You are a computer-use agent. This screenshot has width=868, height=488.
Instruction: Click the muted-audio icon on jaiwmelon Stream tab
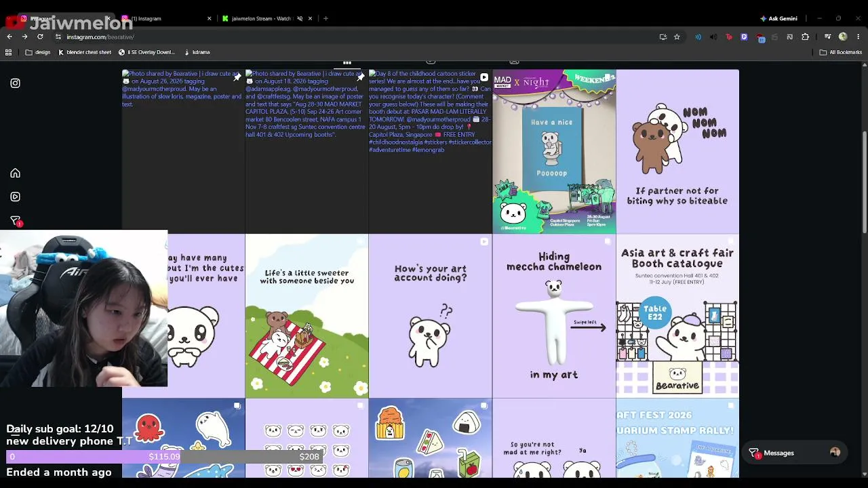pos(300,18)
